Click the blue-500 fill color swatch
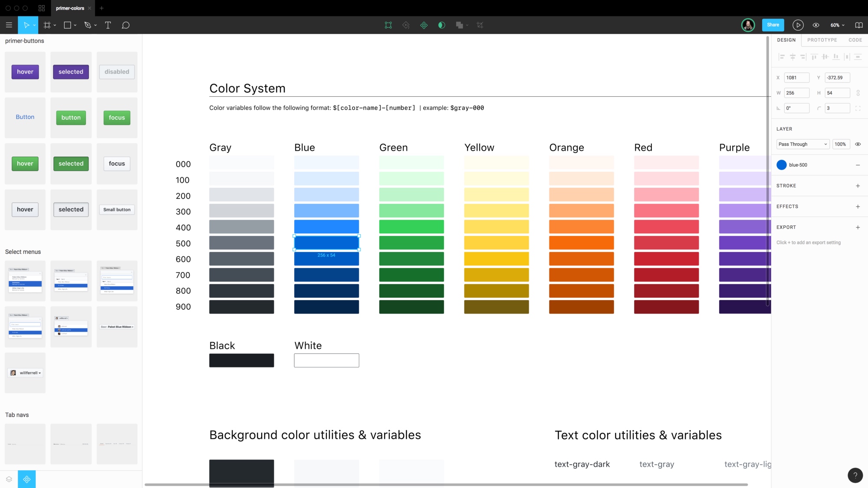 pos(781,165)
